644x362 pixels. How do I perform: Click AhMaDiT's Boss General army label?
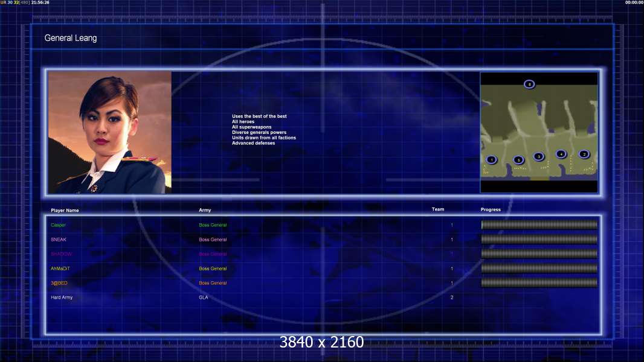[x=213, y=268]
